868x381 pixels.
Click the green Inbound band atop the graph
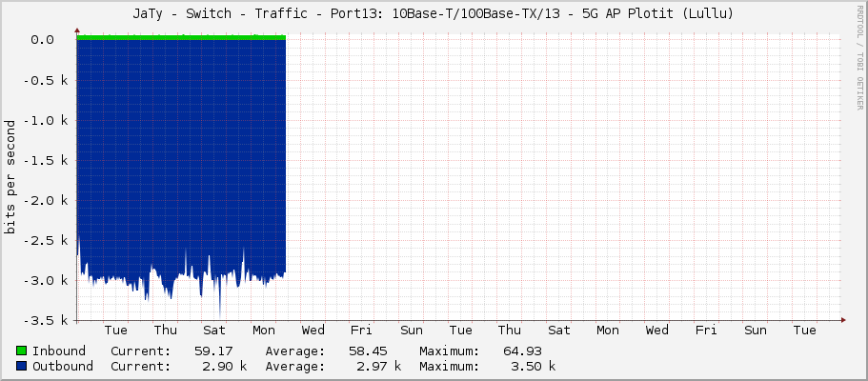coord(182,37)
